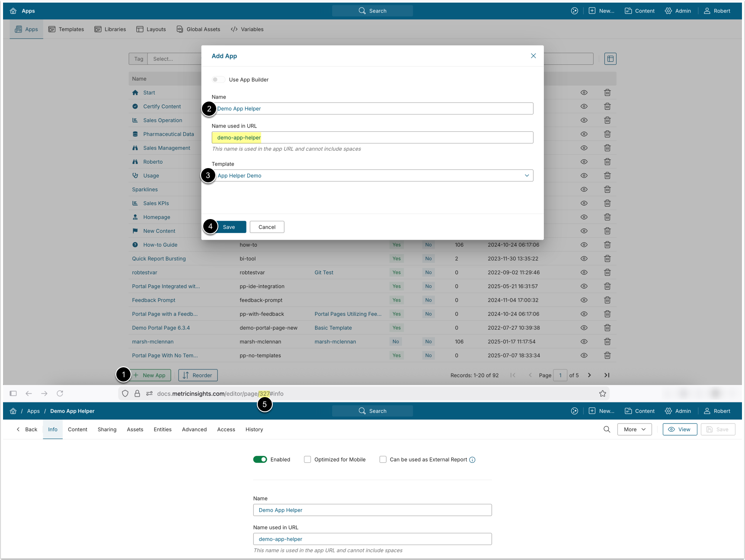
Task: Click the next page arrow in pagination
Action: coord(589,375)
